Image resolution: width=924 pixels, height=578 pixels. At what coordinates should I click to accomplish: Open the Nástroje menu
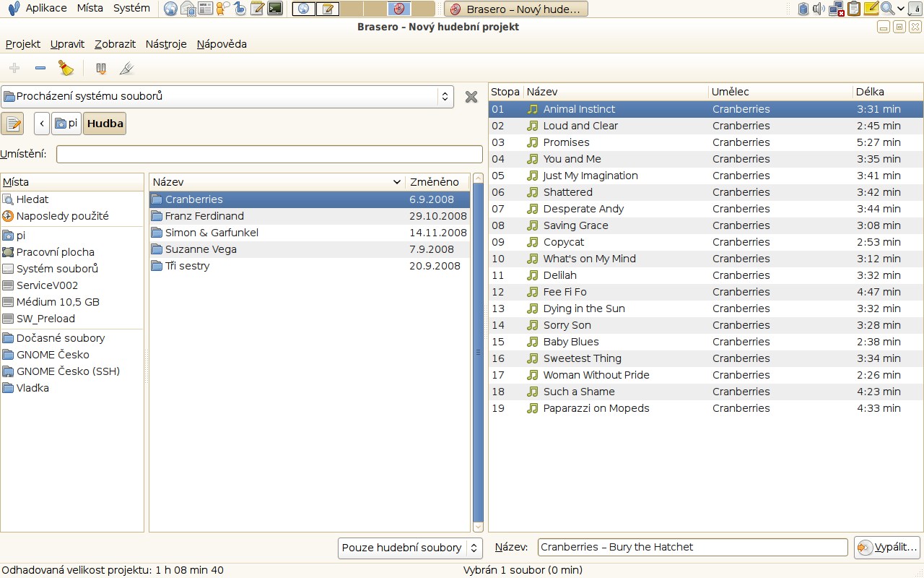[x=166, y=44]
